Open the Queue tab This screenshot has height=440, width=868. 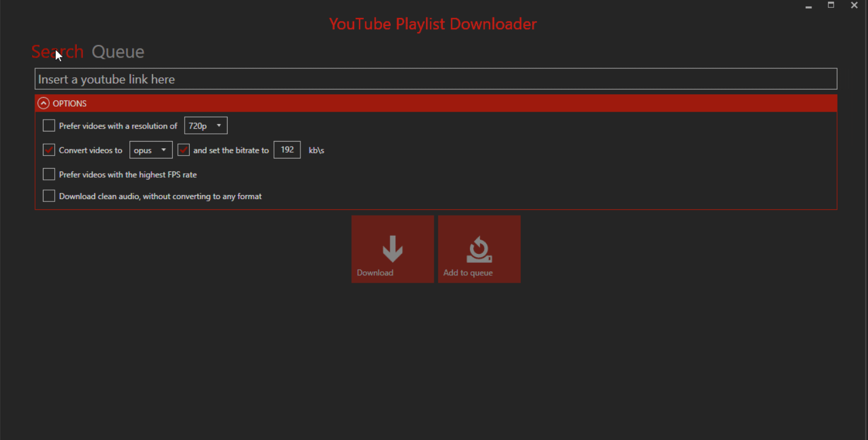118,52
